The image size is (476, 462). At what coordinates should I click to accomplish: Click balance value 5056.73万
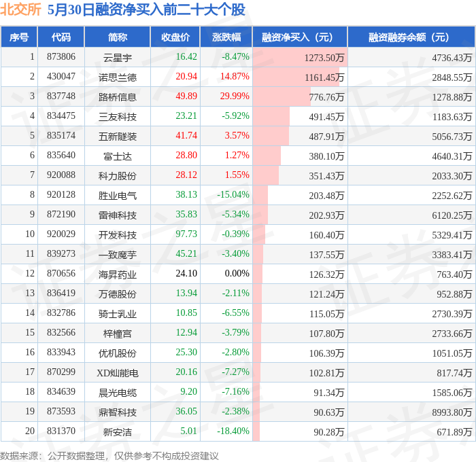click(452, 136)
